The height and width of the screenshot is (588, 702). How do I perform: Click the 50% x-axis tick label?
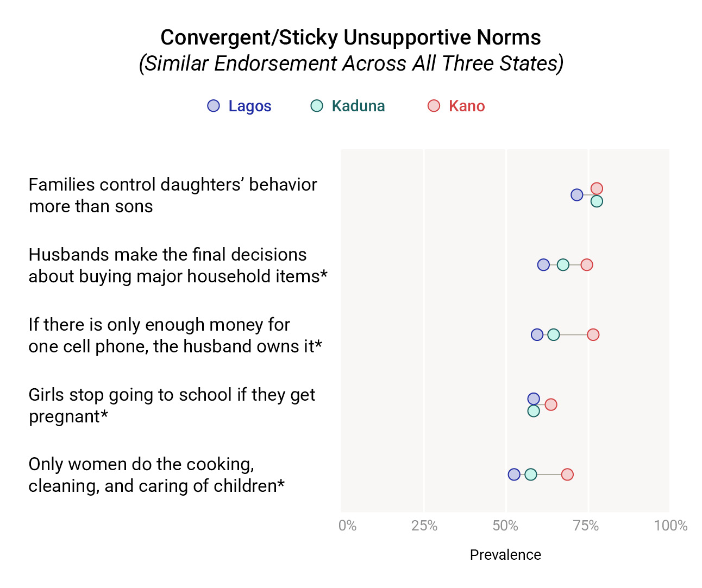coord(505,526)
